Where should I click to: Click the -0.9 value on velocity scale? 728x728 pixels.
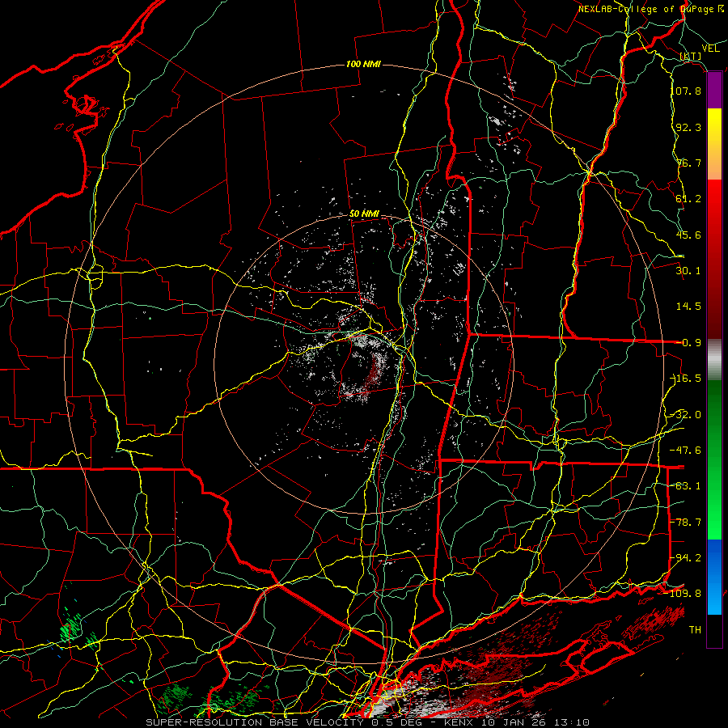click(x=688, y=343)
